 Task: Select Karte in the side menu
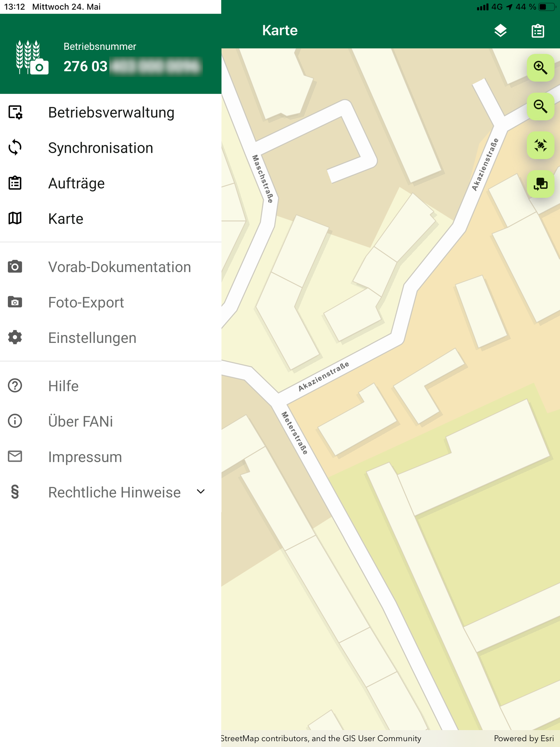(x=111, y=219)
